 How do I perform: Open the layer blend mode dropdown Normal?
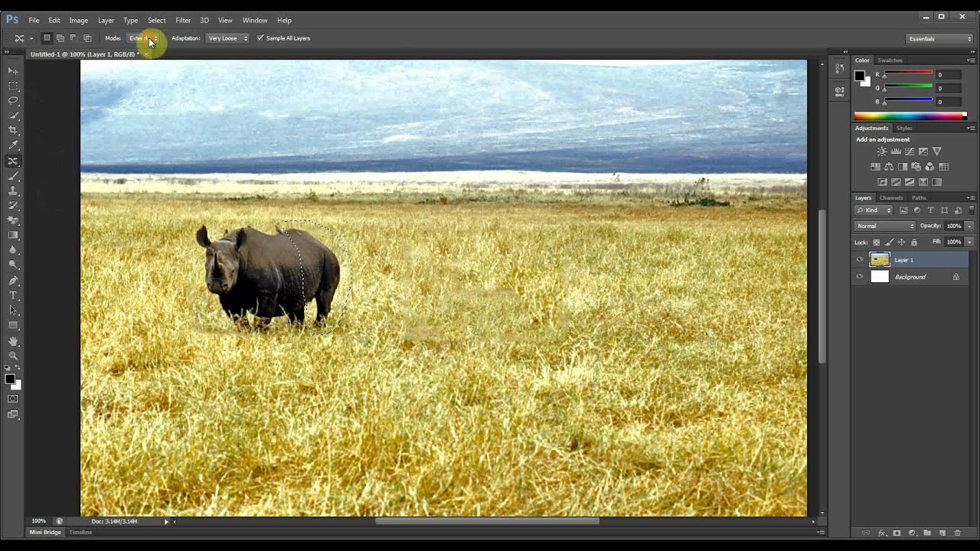(x=885, y=227)
